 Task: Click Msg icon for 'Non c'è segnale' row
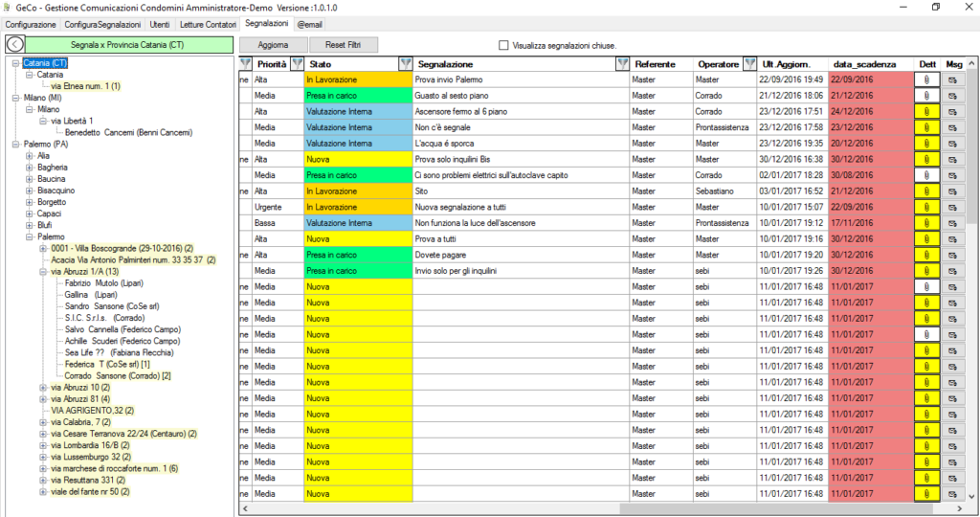952,127
